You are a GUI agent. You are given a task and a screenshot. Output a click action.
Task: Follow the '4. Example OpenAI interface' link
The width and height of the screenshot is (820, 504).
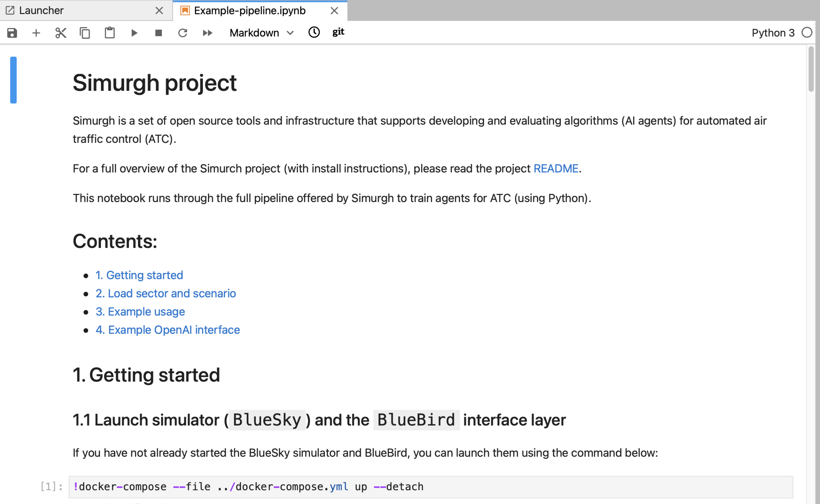[x=168, y=330]
